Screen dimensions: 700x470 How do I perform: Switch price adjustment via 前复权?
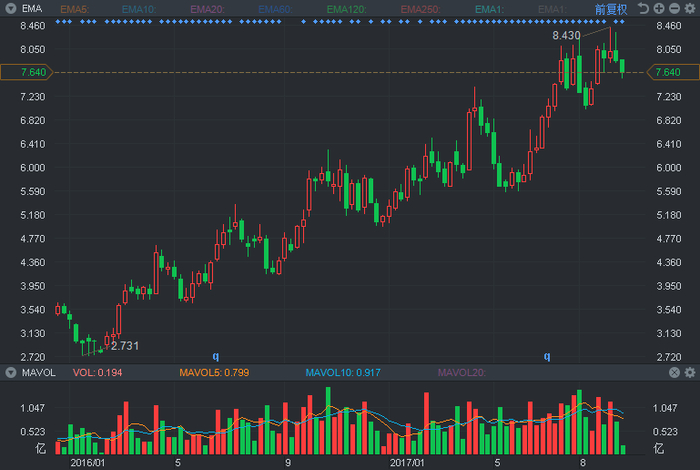[x=611, y=9]
